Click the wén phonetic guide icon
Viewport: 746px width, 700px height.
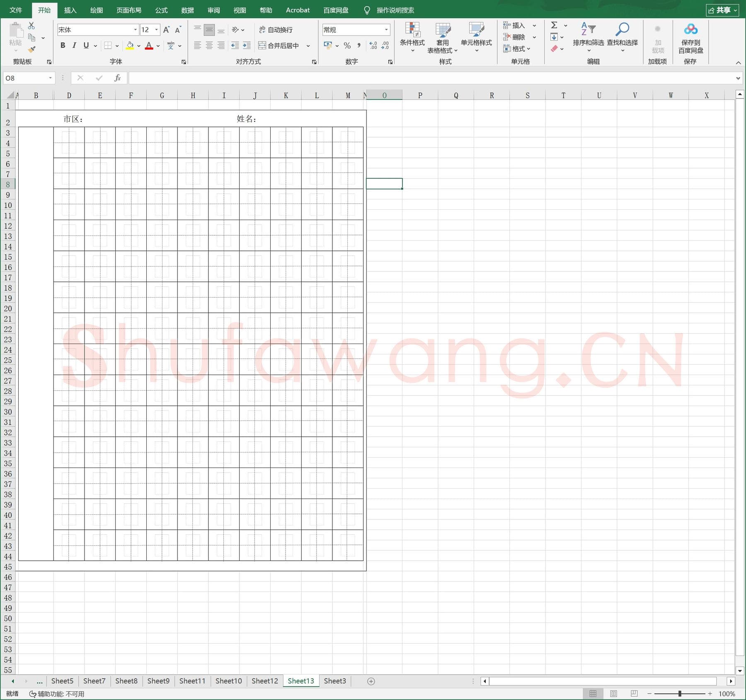pos(171,46)
